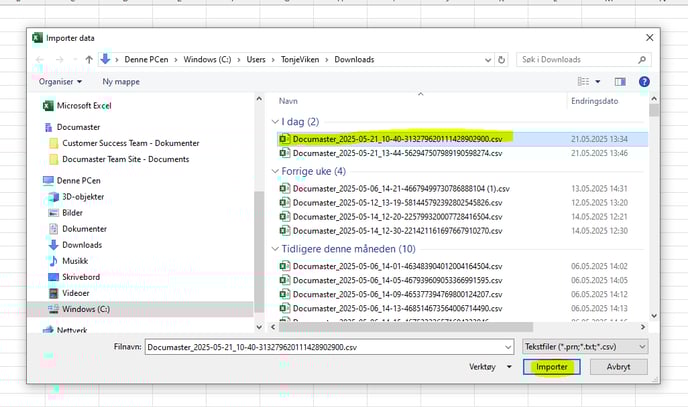Click the Importer button
This screenshot has height=407, width=688.
point(552,367)
